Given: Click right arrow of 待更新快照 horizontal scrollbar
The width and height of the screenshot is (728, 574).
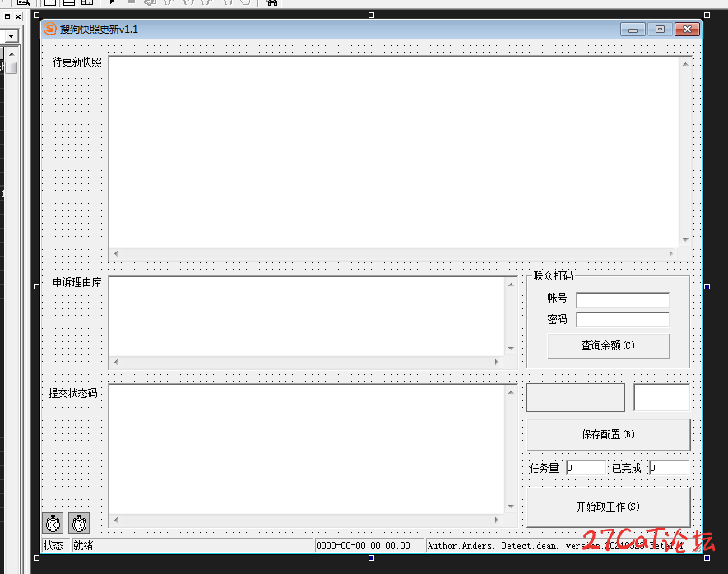Looking at the screenshot, I should pyautogui.click(x=671, y=253).
